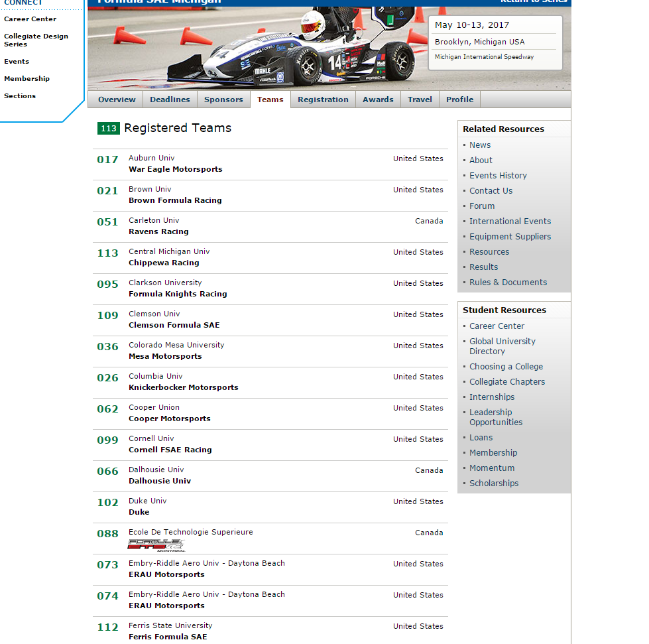The height and width of the screenshot is (644, 649).
Task: Open Equipment Suppliers link
Action: pos(510,237)
